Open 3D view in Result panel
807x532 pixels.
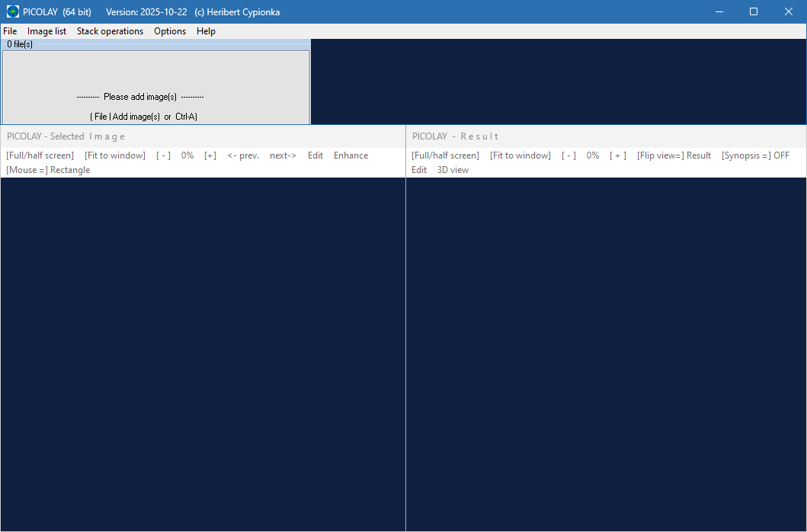pyautogui.click(x=453, y=170)
